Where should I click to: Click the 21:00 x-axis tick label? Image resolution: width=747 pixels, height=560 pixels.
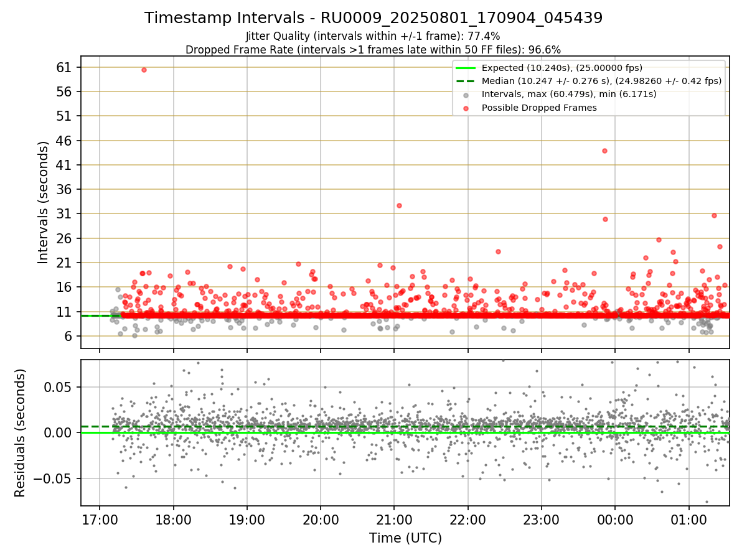[x=394, y=520]
